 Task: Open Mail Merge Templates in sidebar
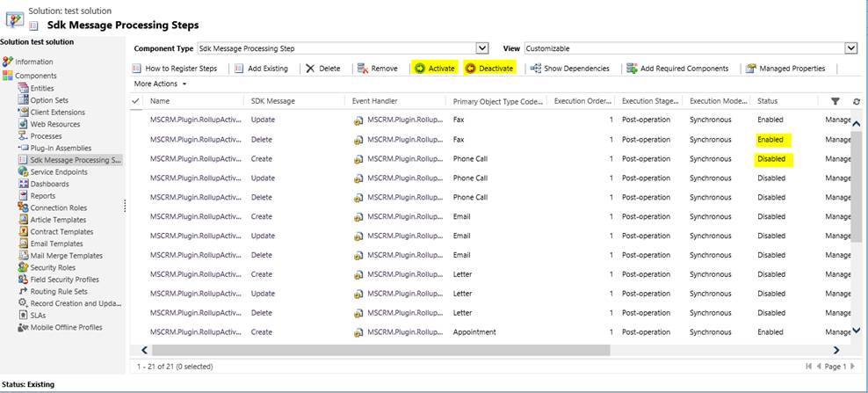pyautogui.click(x=67, y=256)
